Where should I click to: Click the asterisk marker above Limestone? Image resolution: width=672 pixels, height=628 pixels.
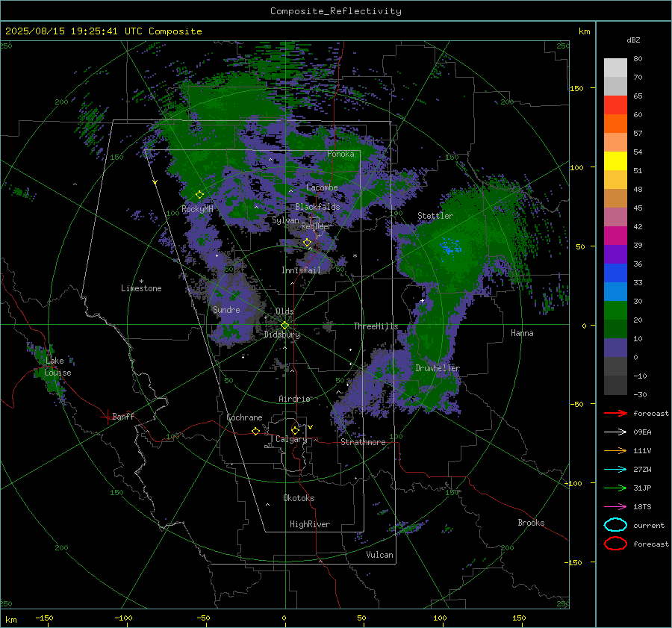coord(141,282)
